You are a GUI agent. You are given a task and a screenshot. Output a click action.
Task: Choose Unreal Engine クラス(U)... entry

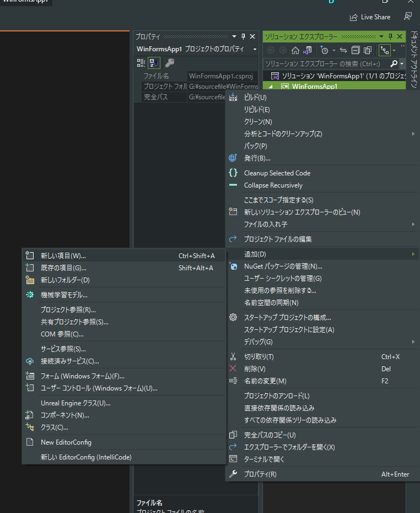(x=124, y=403)
